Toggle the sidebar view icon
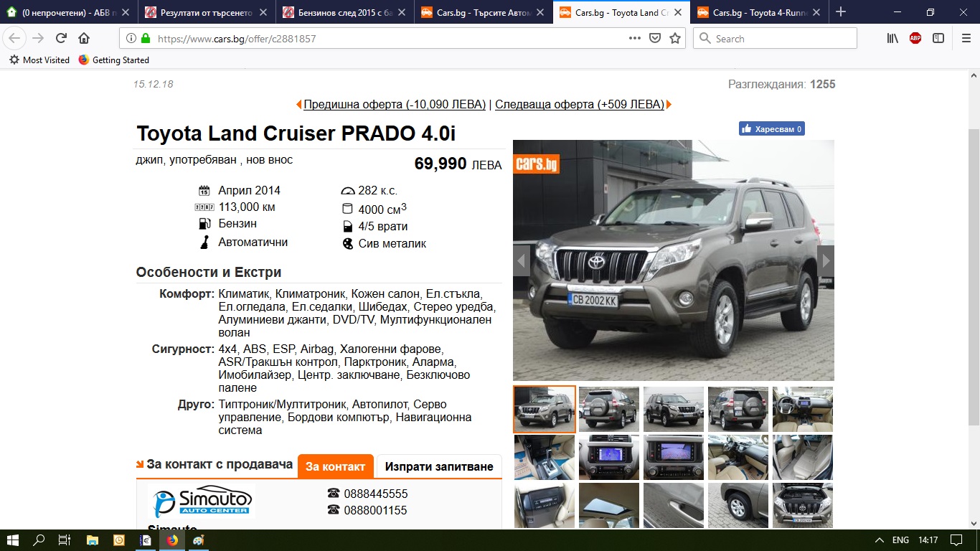This screenshot has height=551, width=980. (x=938, y=39)
